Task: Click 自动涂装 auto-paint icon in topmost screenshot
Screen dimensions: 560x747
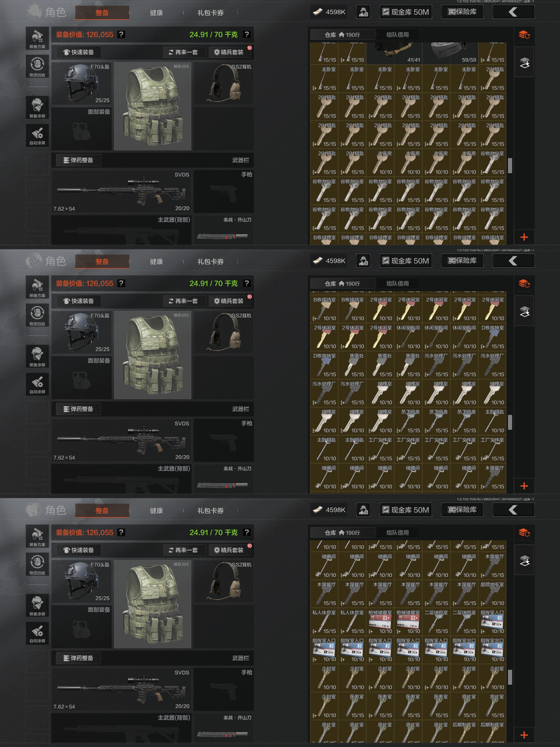Action: tap(37, 135)
